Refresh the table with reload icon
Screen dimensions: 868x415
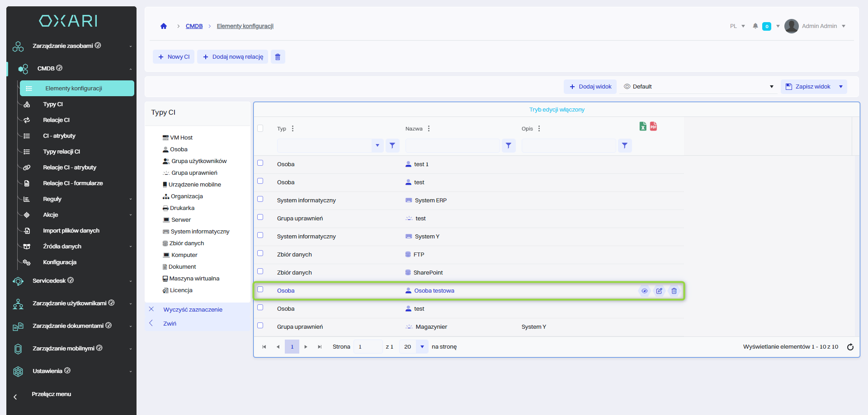(x=850, y=347)
